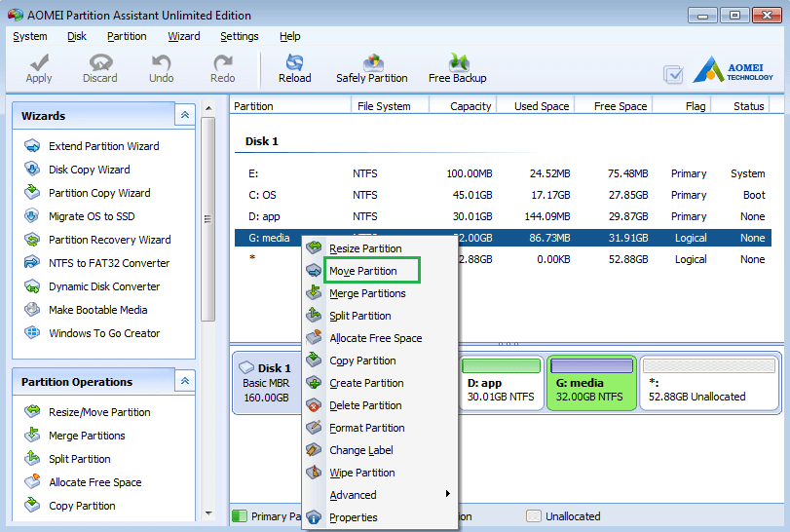Choose Resize Partition from the context menu

380,248
